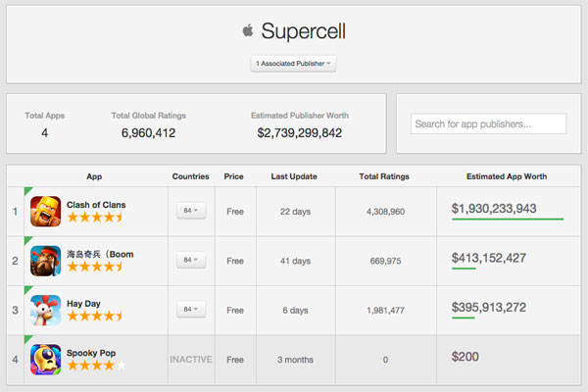Sort by the Countries column header
Viewport: 588px width, 392px height.
190,176
